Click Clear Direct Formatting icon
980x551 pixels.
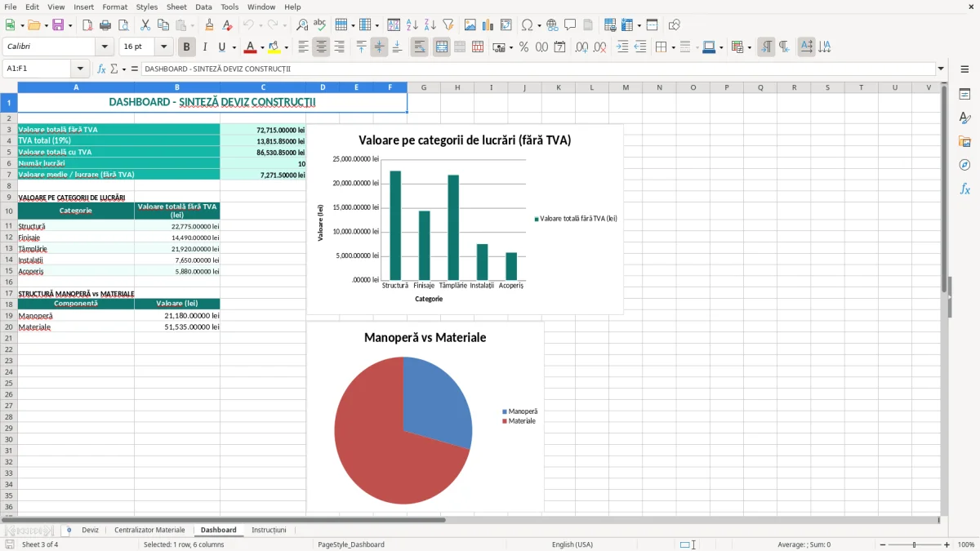click(228, 25)
